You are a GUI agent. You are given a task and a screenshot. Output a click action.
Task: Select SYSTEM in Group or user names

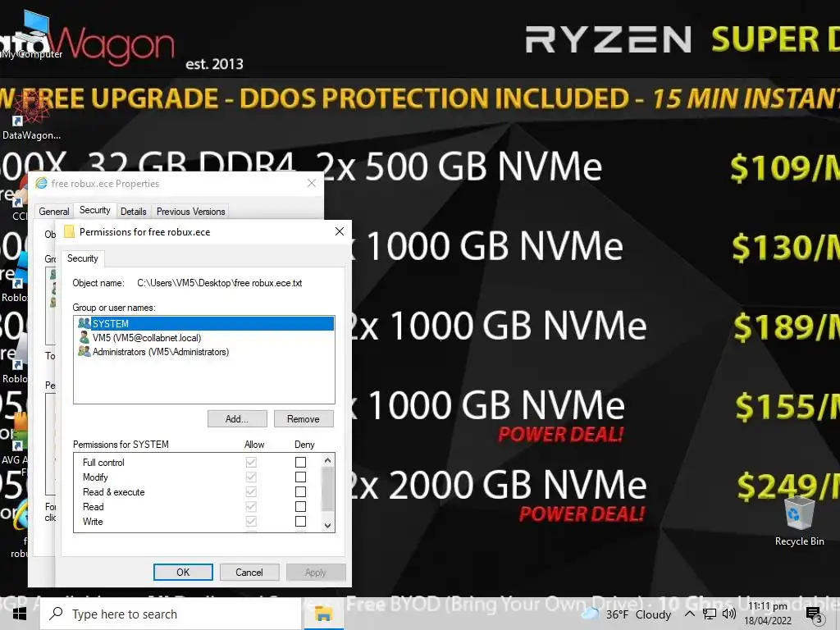203,323
